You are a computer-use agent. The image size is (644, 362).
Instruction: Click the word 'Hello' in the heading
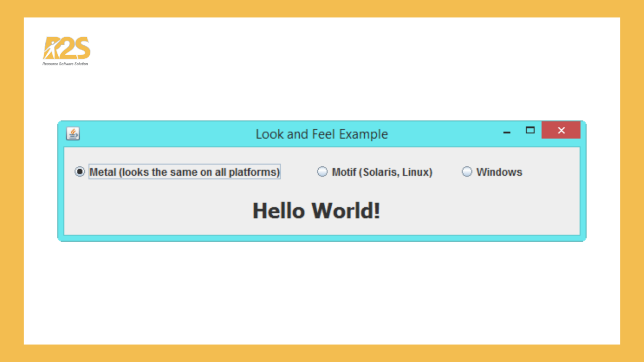(278, 210)
